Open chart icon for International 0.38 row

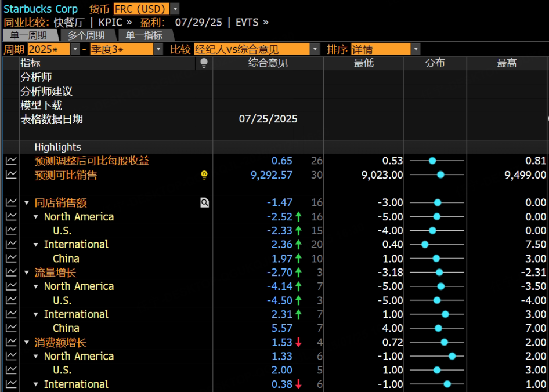[x=11, y=384]
